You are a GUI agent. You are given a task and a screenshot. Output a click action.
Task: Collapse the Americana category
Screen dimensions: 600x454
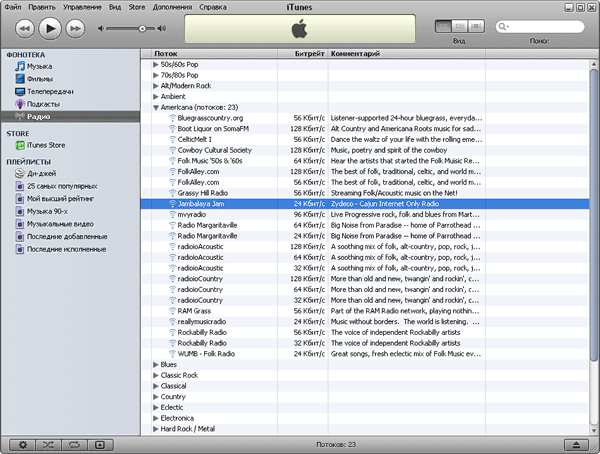point(156,108)
